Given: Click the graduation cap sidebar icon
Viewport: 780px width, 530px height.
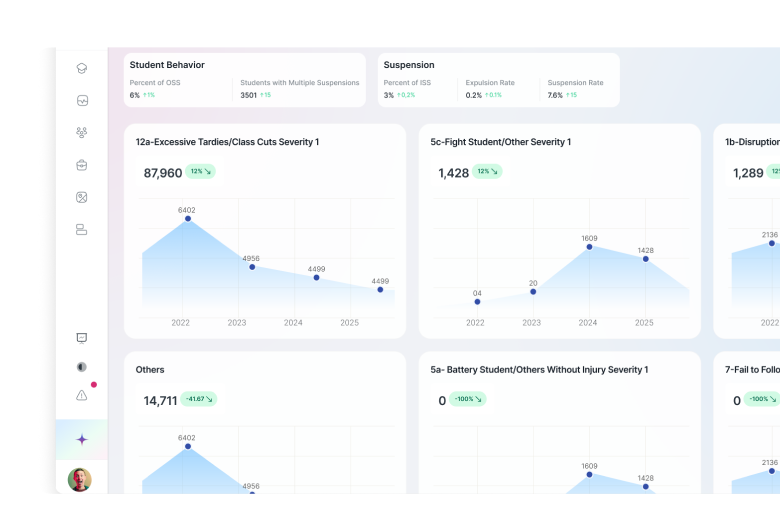Looking at the screenshot, I should pos(82,69).
